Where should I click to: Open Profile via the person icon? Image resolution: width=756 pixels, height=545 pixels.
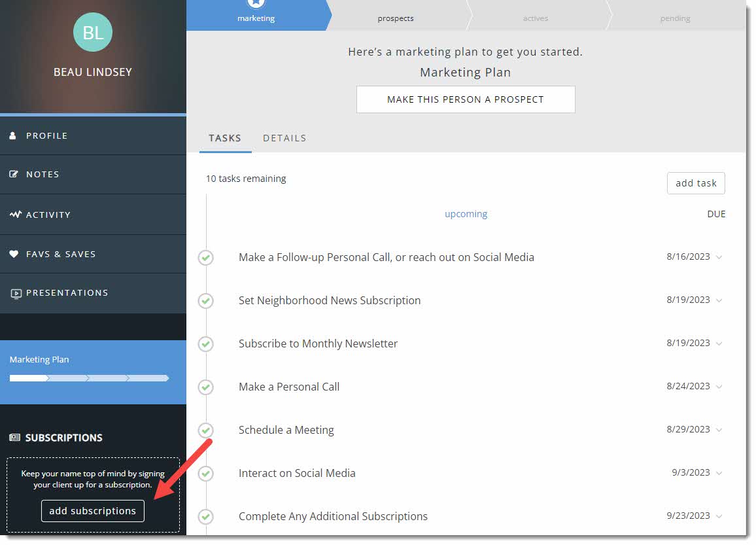pos(13,136)
